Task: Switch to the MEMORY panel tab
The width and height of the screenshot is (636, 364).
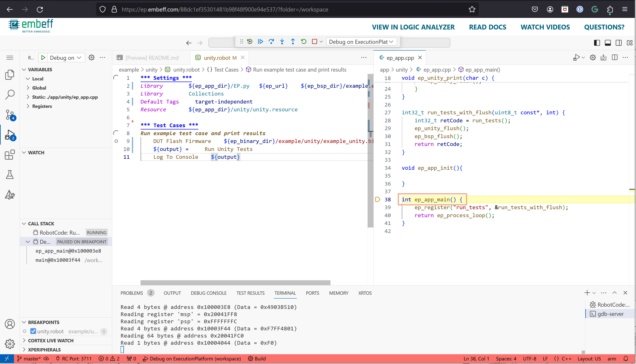Action: pyautogui.click(x=339, y=293)
